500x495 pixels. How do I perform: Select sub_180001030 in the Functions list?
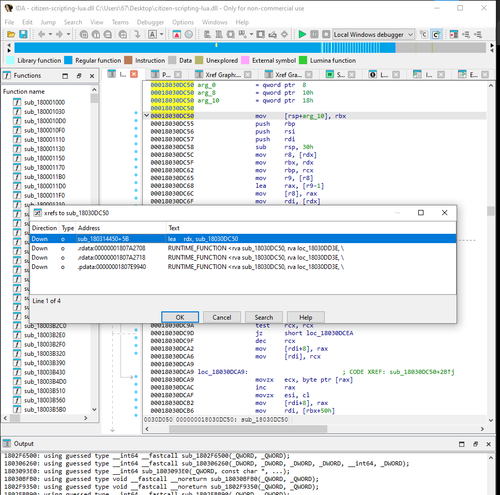(x=44, y=112)
